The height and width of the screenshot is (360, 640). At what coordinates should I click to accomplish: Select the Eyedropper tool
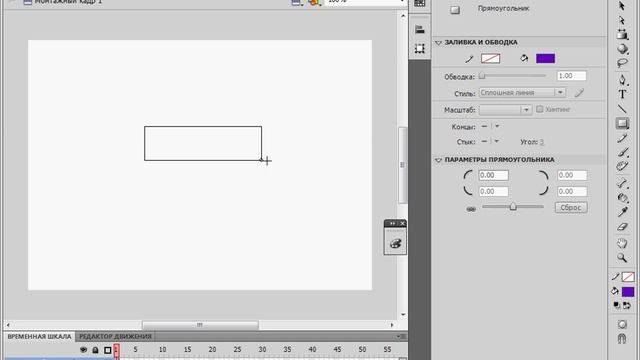(622, 212)
